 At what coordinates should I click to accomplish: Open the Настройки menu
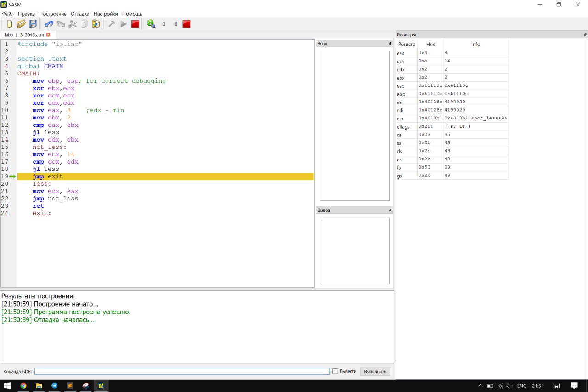click(x=106, y=14)
